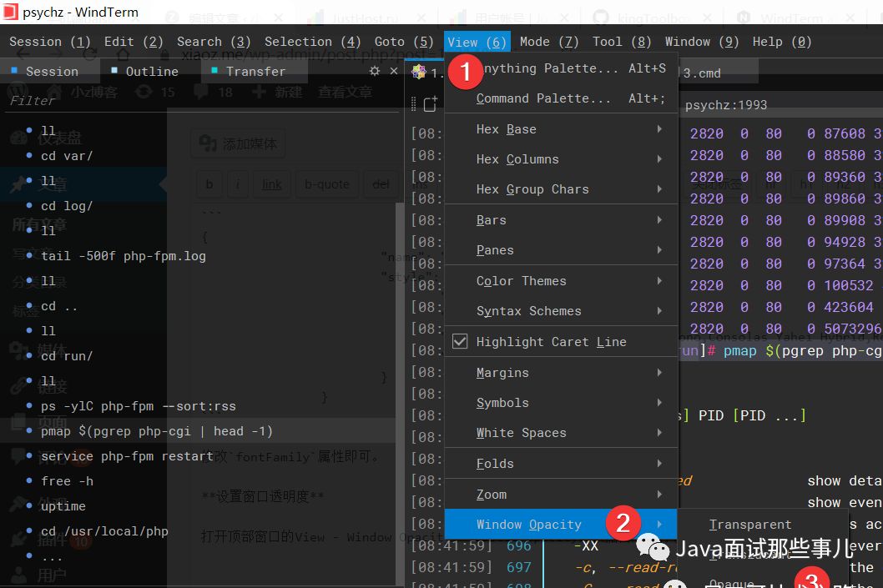883x588 pixels.
Task: Click the CentOS icon on terminal tab 1
Action: click(419, 72)
